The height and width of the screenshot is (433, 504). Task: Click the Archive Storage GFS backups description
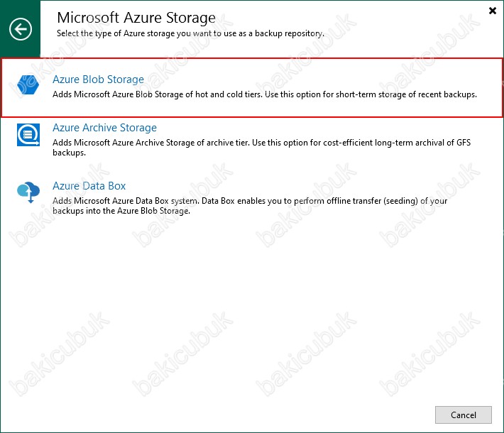tap(261, 147)
